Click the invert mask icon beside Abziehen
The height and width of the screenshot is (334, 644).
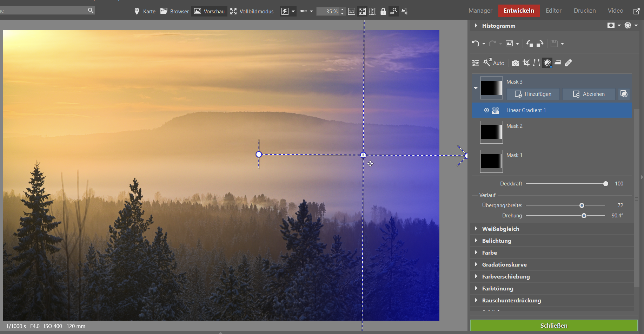coord(624,94)
